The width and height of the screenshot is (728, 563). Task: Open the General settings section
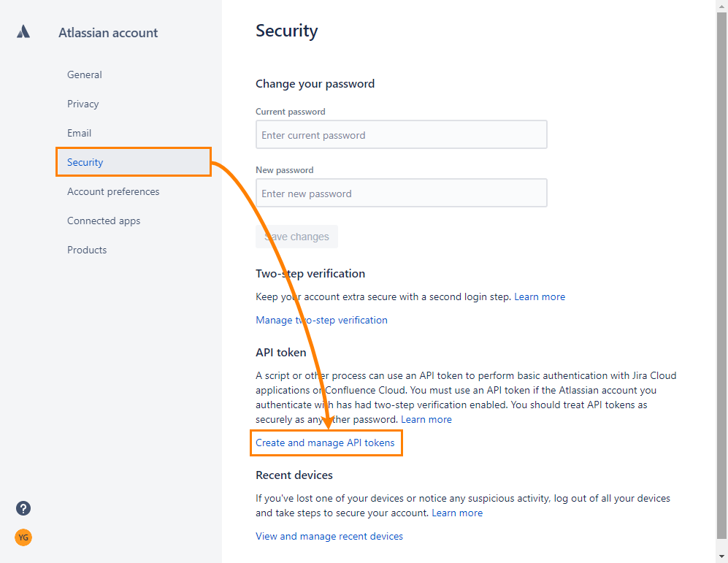tap(84, 74)
